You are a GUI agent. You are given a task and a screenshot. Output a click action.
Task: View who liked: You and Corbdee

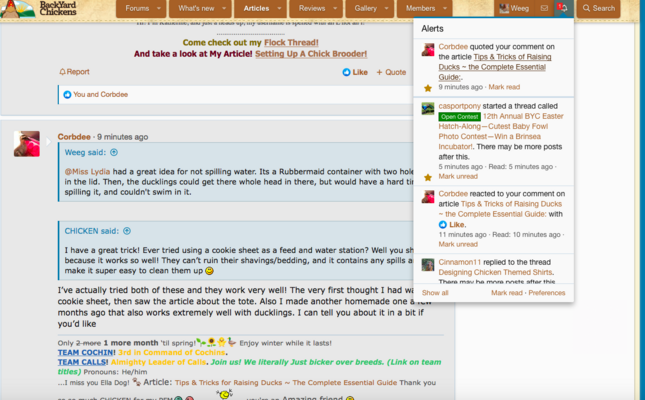click(100, 94)
